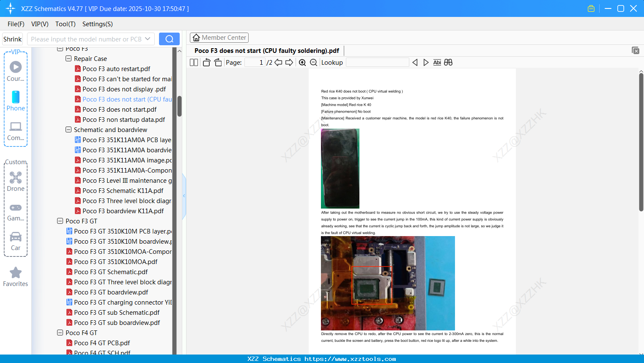Open Poco F3 boardview K11A.pdf
This screenshot has height=363, width=644.
click(x=123, y=211)
